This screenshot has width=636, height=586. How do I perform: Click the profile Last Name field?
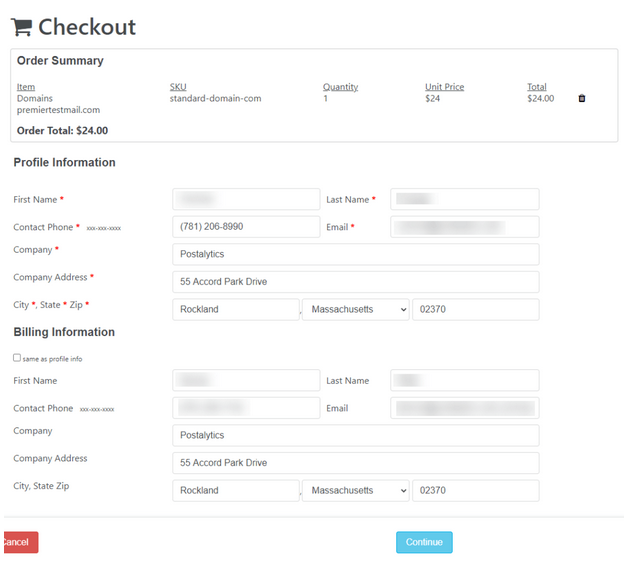pos(465,199)
